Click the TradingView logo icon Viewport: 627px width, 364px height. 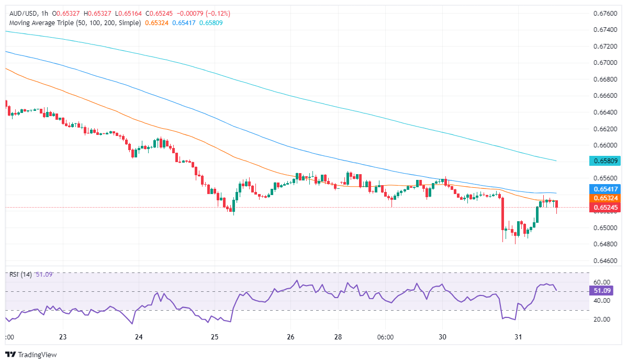(10, 355)
